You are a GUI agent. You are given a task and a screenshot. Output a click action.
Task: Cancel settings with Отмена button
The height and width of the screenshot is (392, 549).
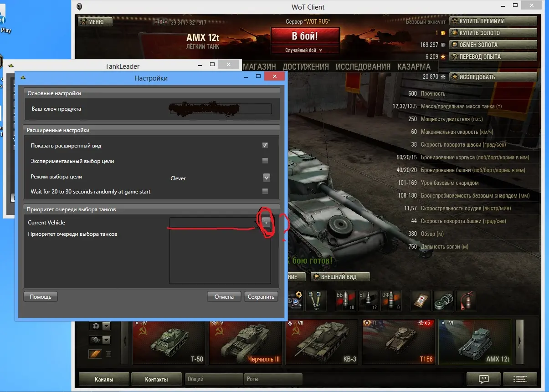pos(224,296)
